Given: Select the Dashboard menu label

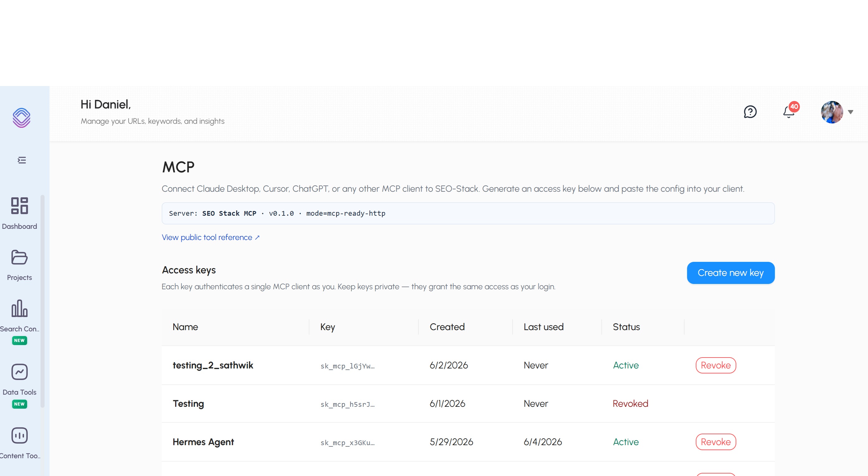Looking at the screenshot, I should coord(20,226).
